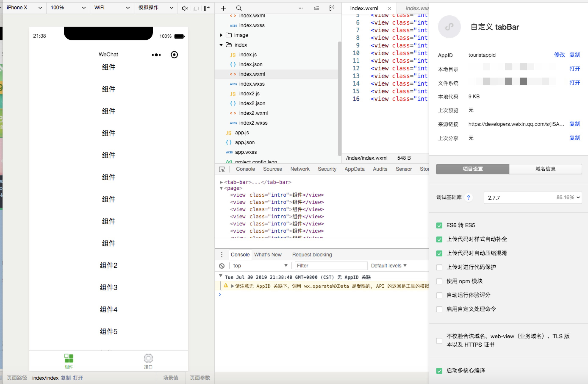Expand the image folder

click(x=221, y=35)
